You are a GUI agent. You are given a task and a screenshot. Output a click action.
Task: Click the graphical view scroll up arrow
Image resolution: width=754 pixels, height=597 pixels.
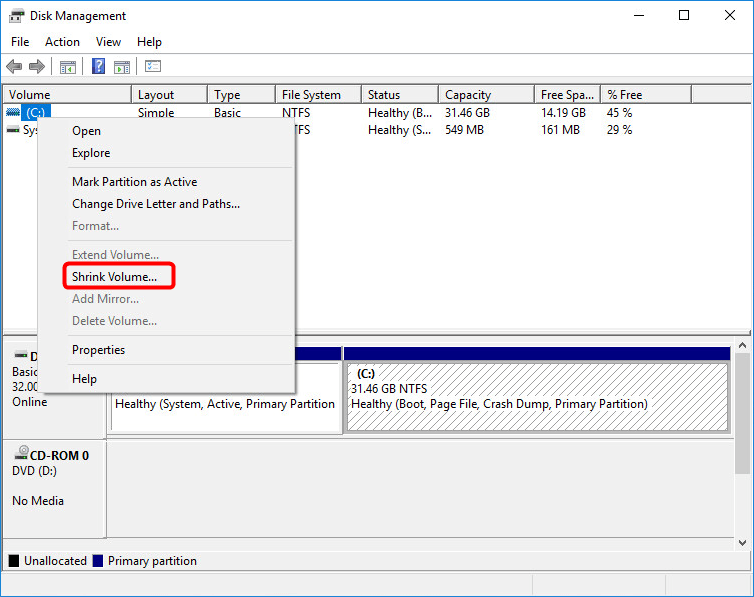tap(742, 345)
